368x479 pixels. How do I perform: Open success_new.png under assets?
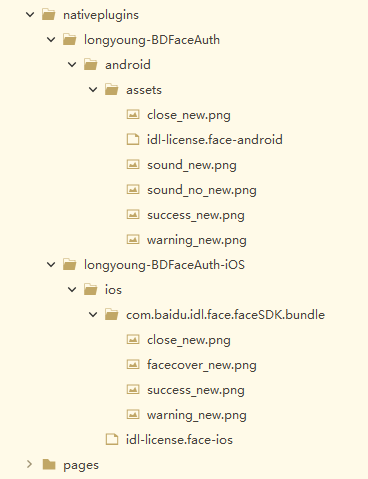(x=196, y=215)
